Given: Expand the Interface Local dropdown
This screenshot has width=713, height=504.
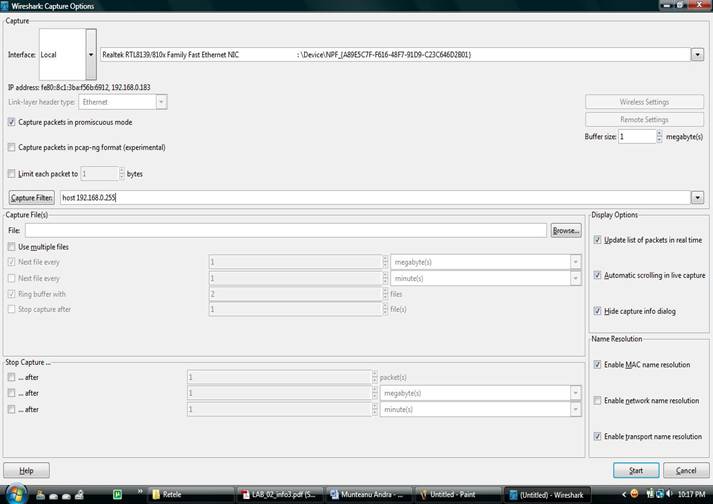Looking at the screenshot, I should click(91, 54).
